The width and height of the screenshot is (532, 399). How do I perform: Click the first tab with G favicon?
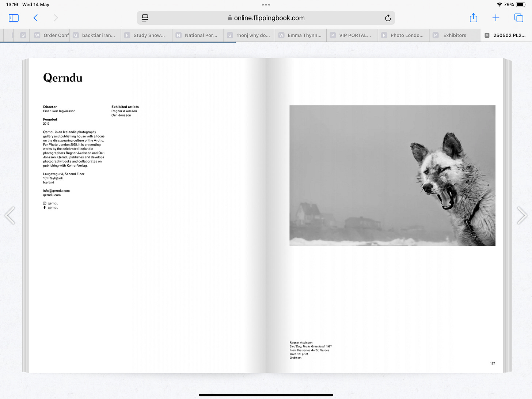coord(23,35)
